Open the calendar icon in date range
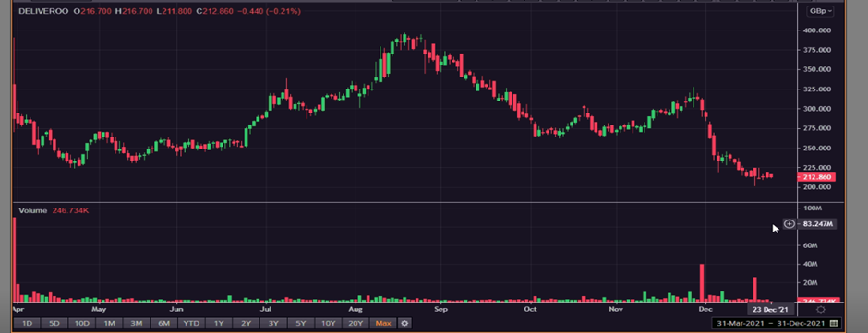Screen dimensions: 868x333 click(x=834, y=323)
